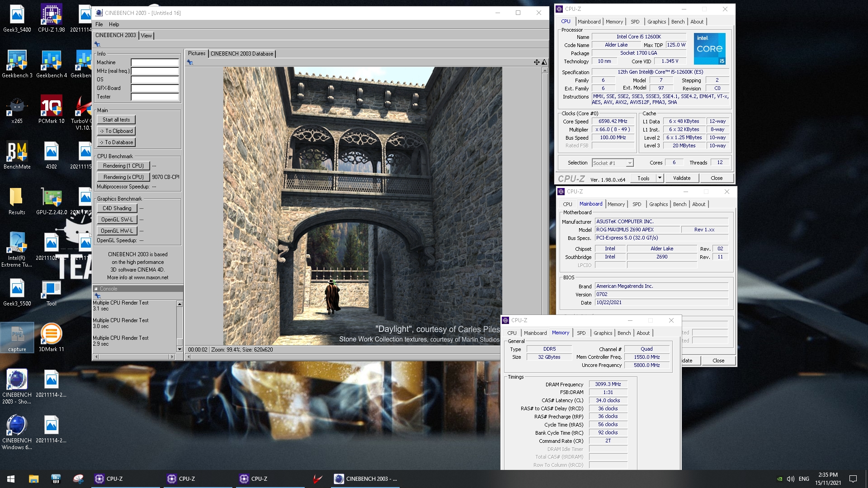The height and width of the screenshot is (488, 868).
Task: Open the x265 desktop shortcut
Action: point(17,110)
